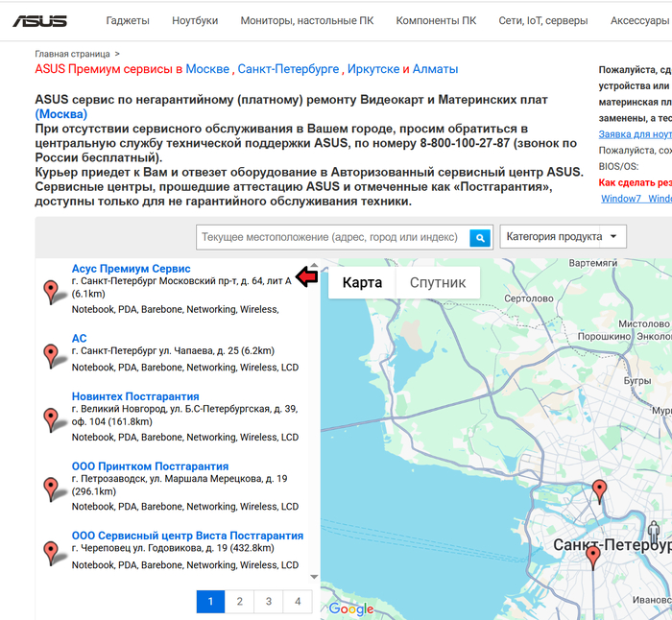Click the map pin beside Асус Премиум Сервис
The image size is (672, 620).
click(x=52, y=292)
